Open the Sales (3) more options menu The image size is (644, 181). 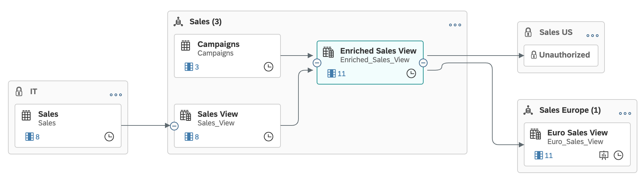pyautogui.click(x=455, y=25)
